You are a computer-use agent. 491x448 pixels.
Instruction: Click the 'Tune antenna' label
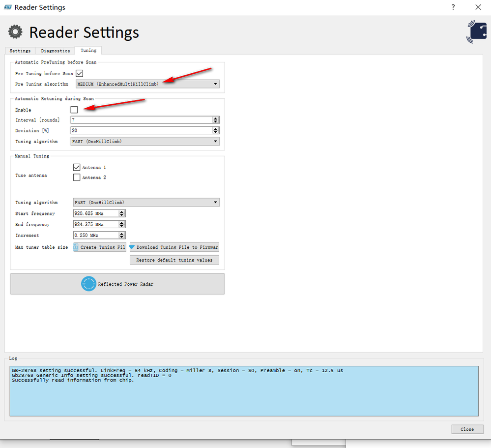click(x=31, y=176)
